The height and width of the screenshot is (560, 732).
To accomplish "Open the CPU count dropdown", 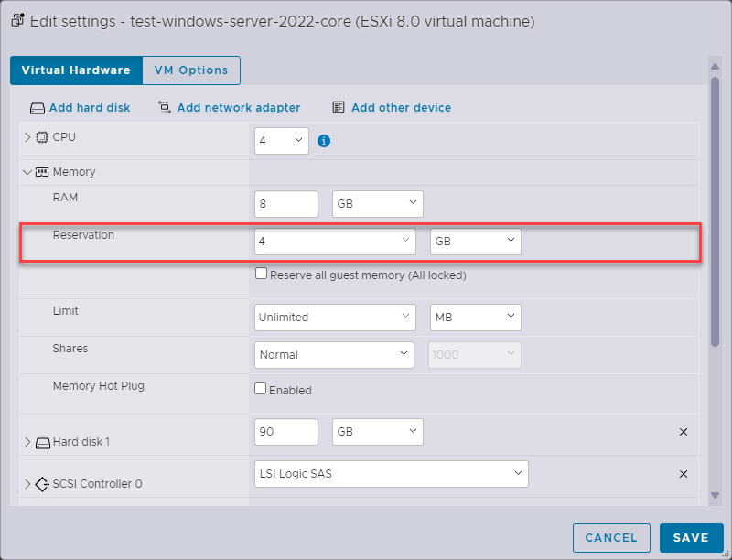I will coord(282,141).
